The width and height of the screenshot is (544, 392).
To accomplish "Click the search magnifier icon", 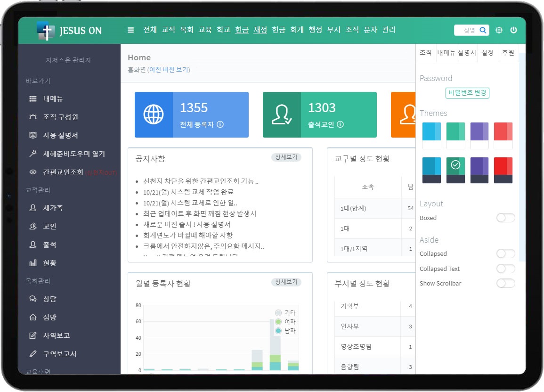I will pos(483,30).
